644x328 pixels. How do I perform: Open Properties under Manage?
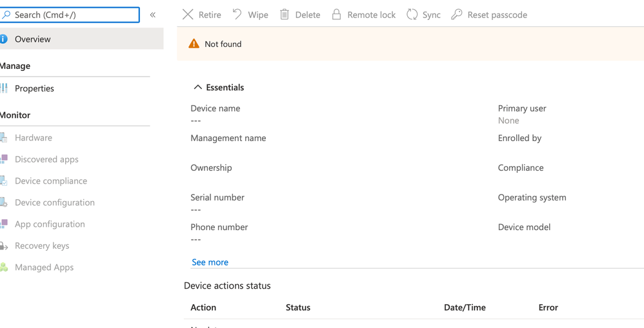point(34,88)
